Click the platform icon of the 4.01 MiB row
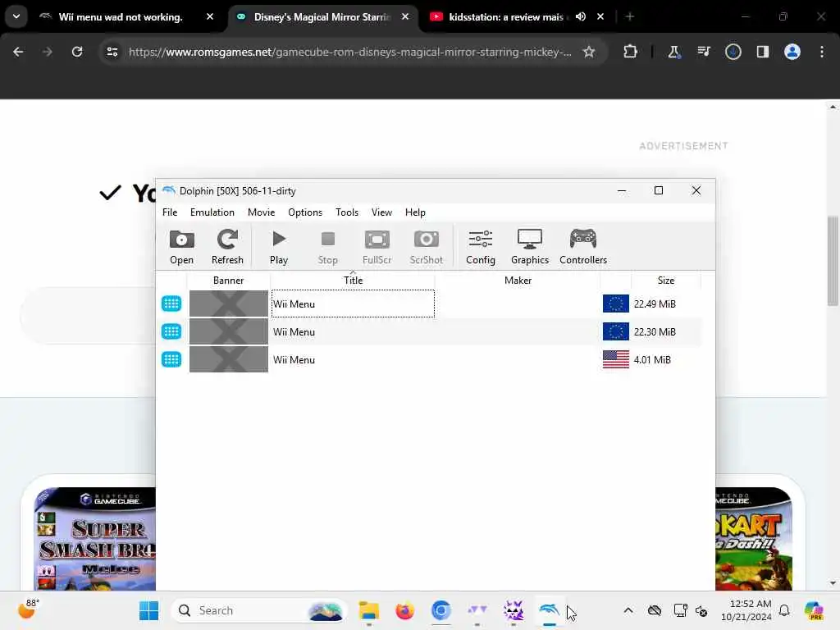 click(171, 359)
